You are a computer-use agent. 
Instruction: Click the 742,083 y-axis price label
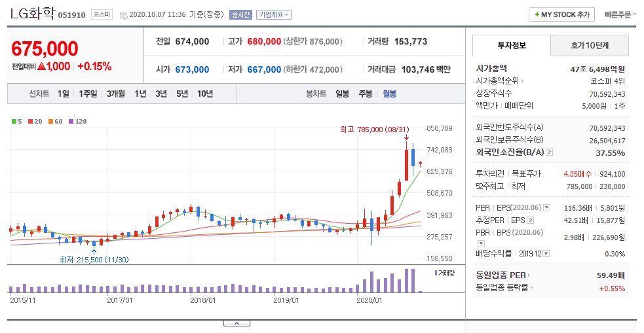(440, 150)
